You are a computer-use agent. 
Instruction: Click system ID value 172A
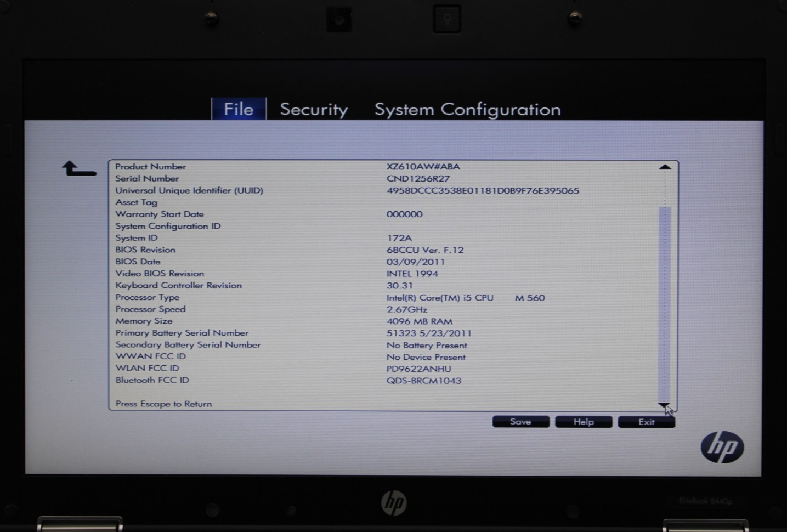(399, 238)
